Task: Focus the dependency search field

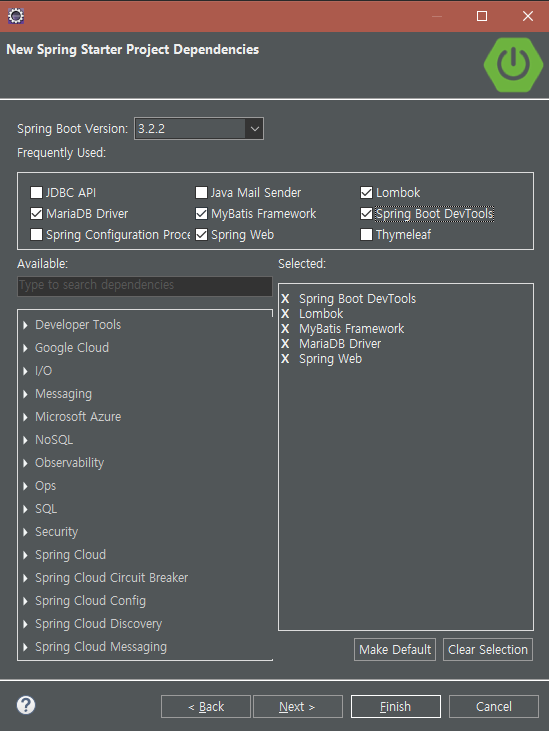Action: pyautogui.click(x=145, y=285)
